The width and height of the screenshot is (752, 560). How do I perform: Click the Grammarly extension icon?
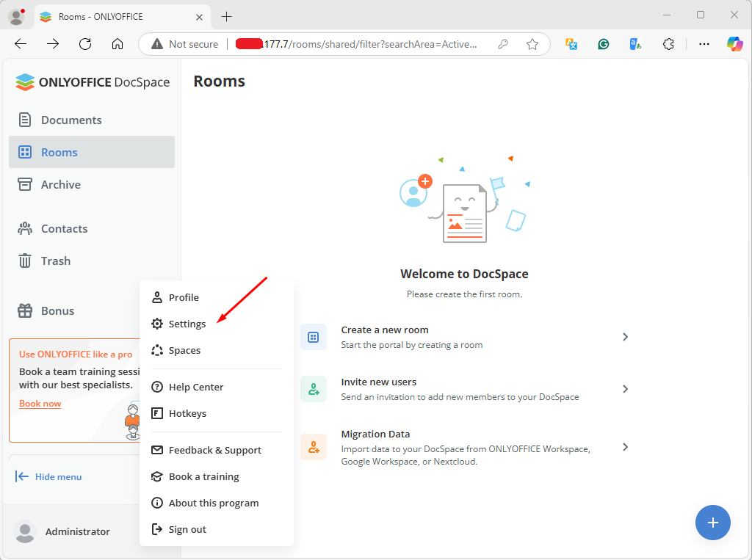[x=604, y=44]
